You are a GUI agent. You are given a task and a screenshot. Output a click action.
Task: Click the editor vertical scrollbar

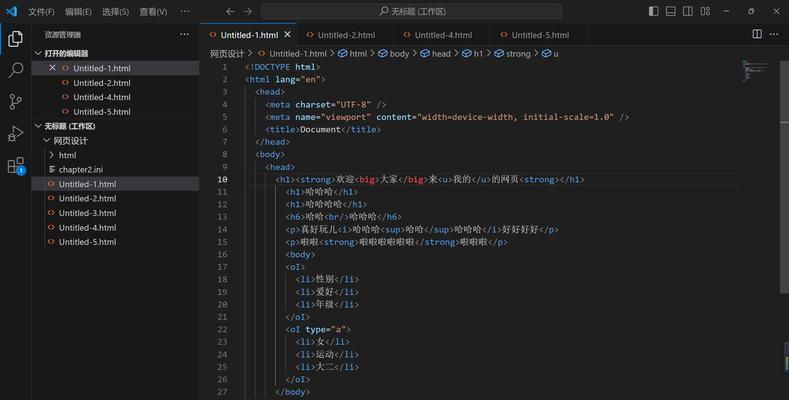[784, 176]
